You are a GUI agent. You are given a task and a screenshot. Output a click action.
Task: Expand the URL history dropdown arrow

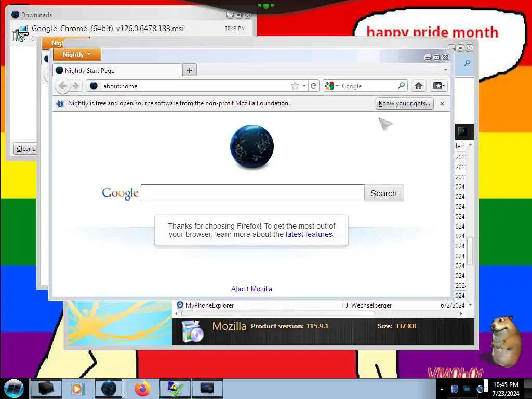(x=304, y=86)
